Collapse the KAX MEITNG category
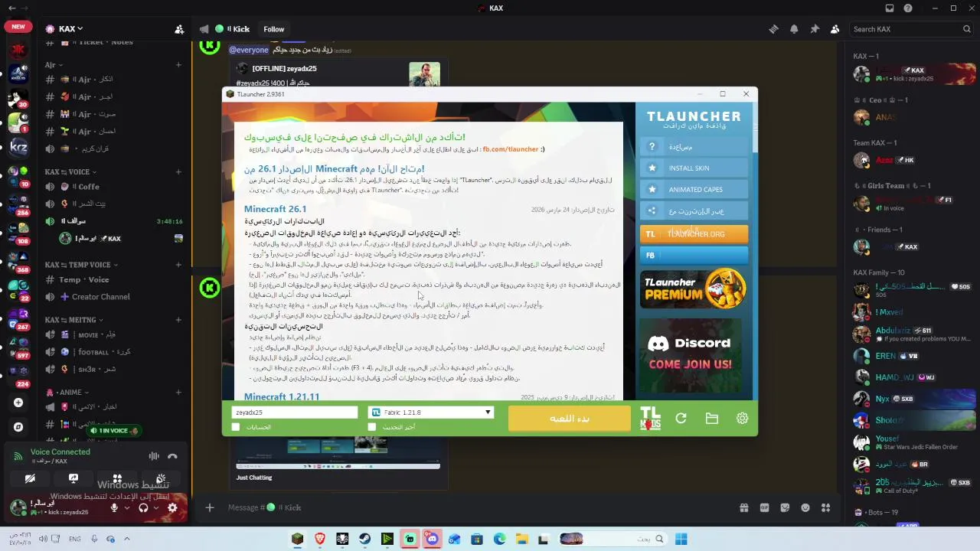 click(x=74, y=320)
